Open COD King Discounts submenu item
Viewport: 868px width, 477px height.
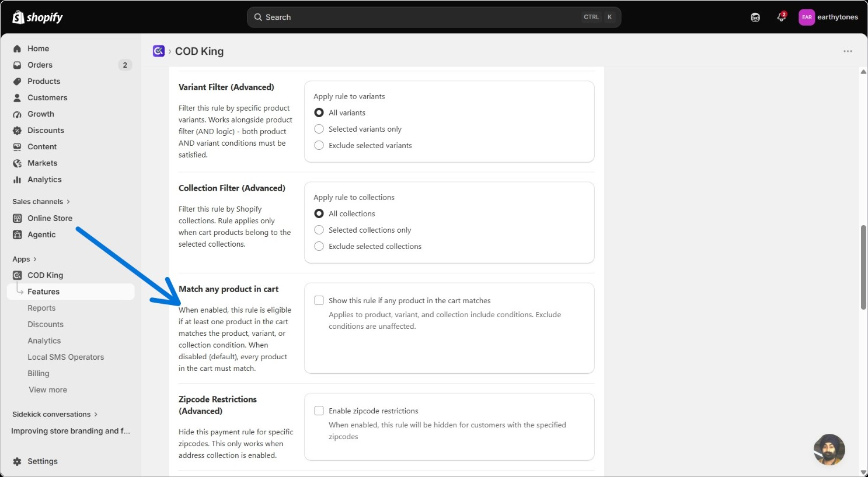click(46, 324)
